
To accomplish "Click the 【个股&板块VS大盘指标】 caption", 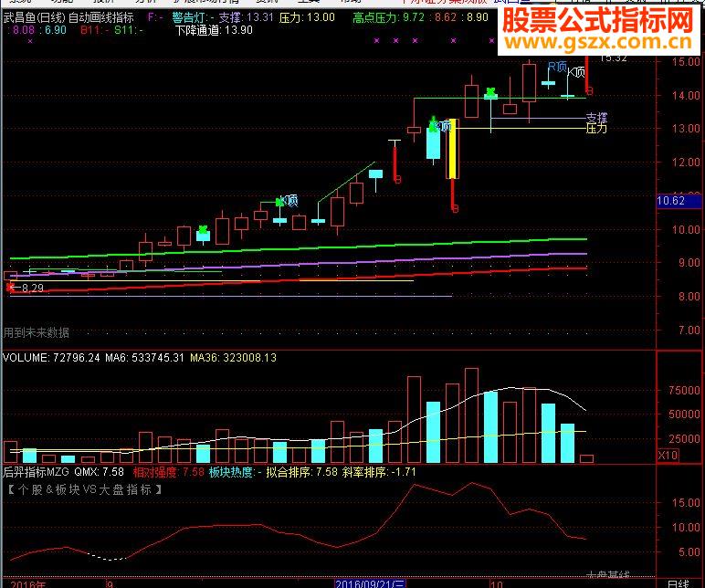I will [84, 489].
